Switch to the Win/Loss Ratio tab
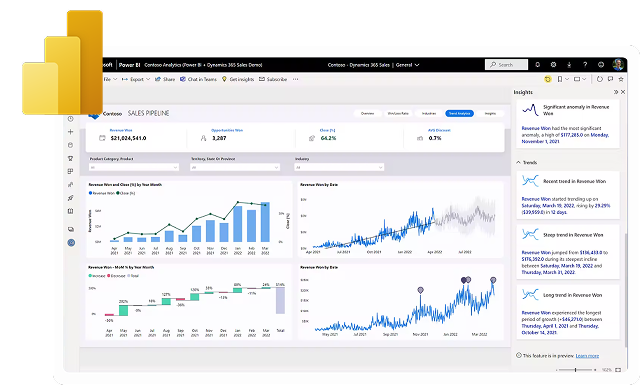 398,113
